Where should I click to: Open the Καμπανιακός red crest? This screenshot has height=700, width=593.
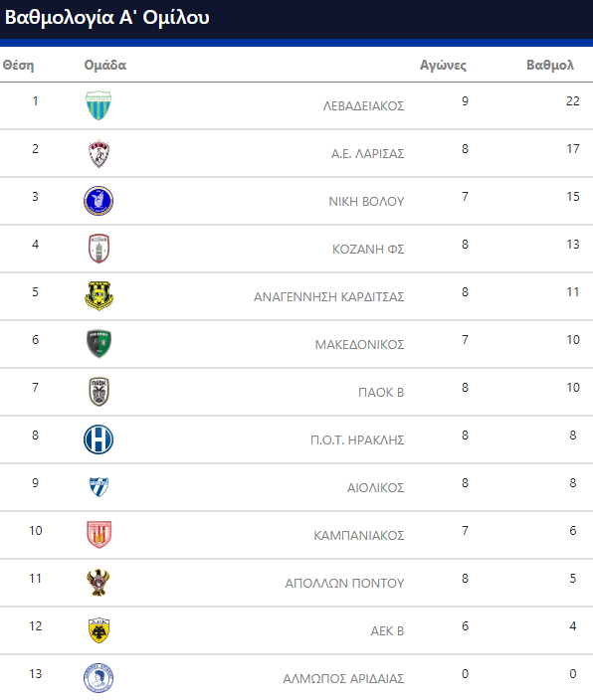(99, 534)
